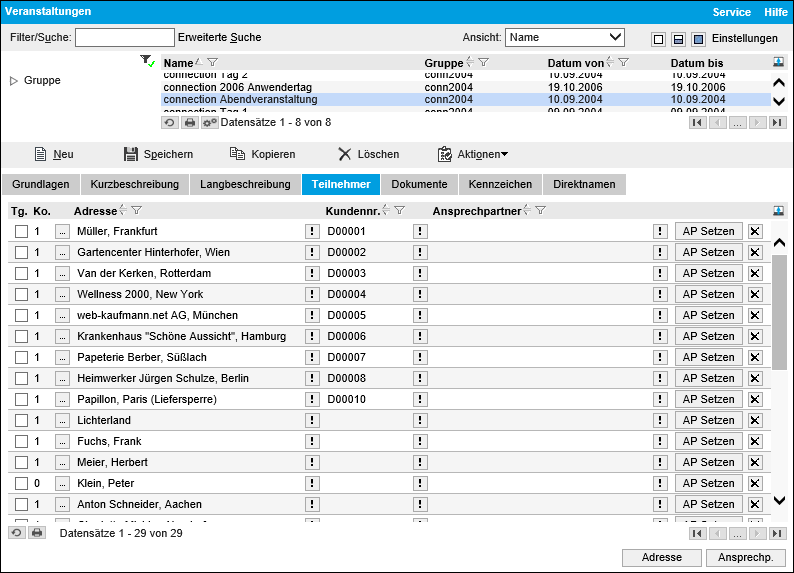794x573 pixels.
Task: Switch to the Langbeschreibung tab
Action: click(245, 184)
